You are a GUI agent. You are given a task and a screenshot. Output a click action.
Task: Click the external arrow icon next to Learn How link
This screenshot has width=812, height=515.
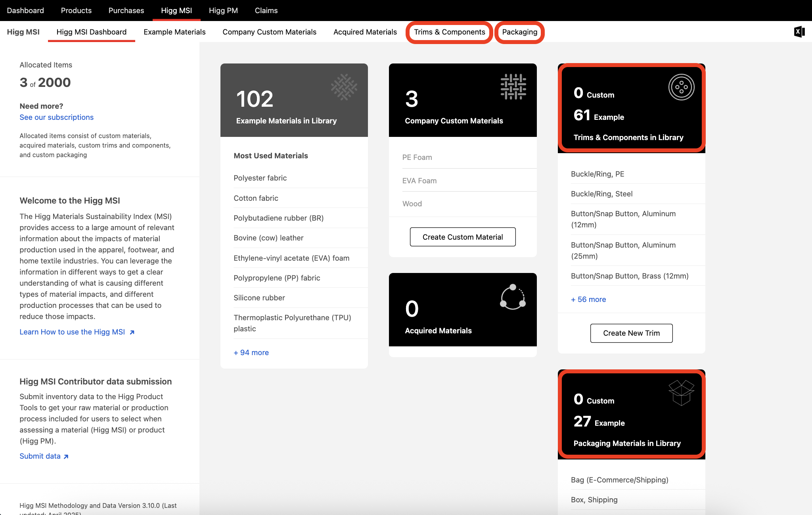[x=132, y=332]
